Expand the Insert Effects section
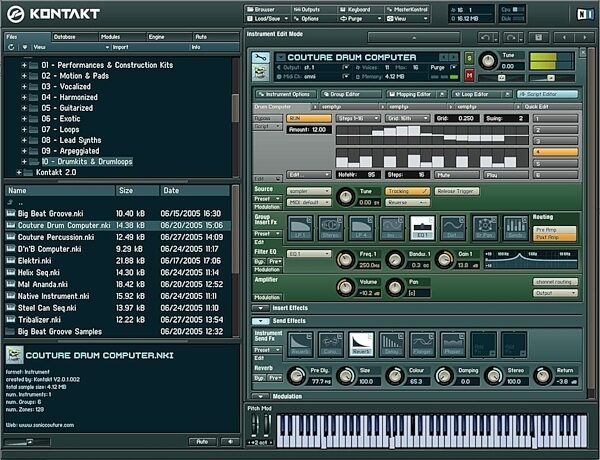 tap(261, 308)
